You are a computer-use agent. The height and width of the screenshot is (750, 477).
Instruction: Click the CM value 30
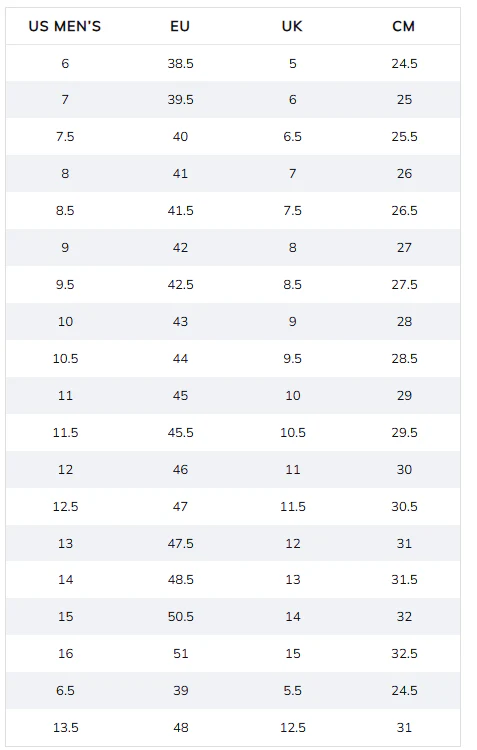[404, 470]
